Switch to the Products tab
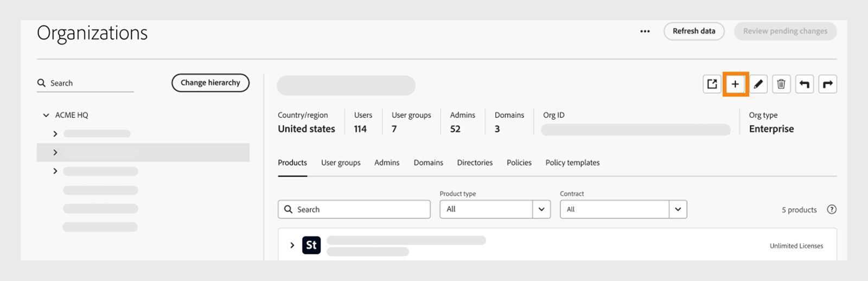 [x=292, y=163]
